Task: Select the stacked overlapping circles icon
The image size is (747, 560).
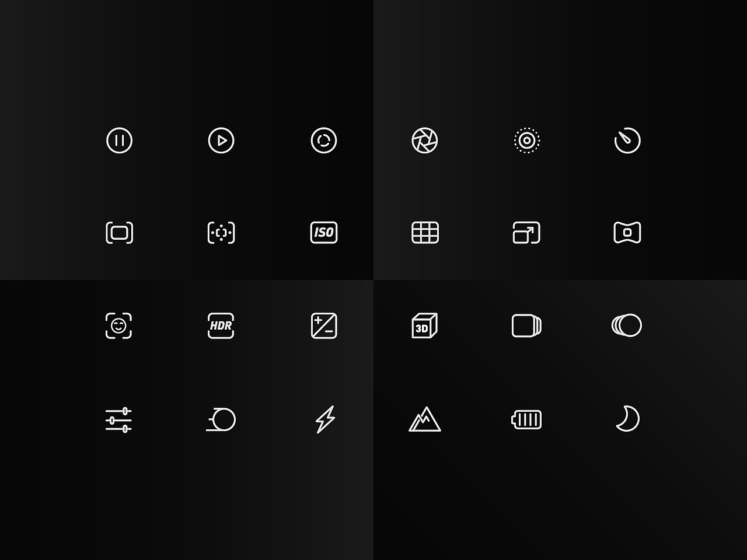Action: [627, 325]
